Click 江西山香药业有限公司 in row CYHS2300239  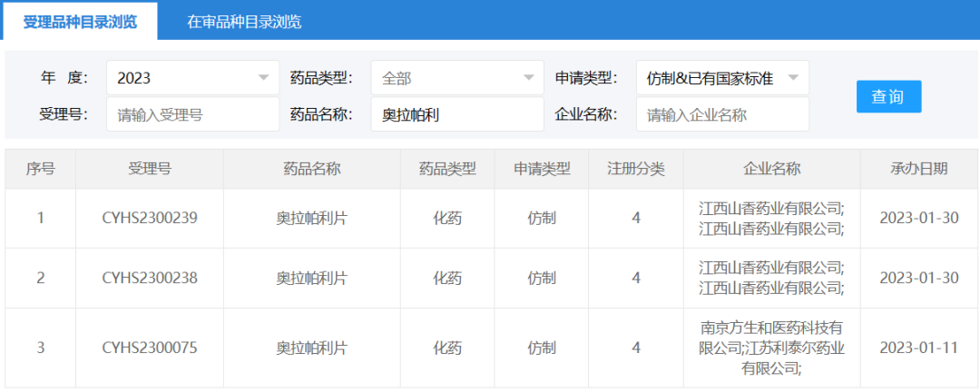(771, 218)
